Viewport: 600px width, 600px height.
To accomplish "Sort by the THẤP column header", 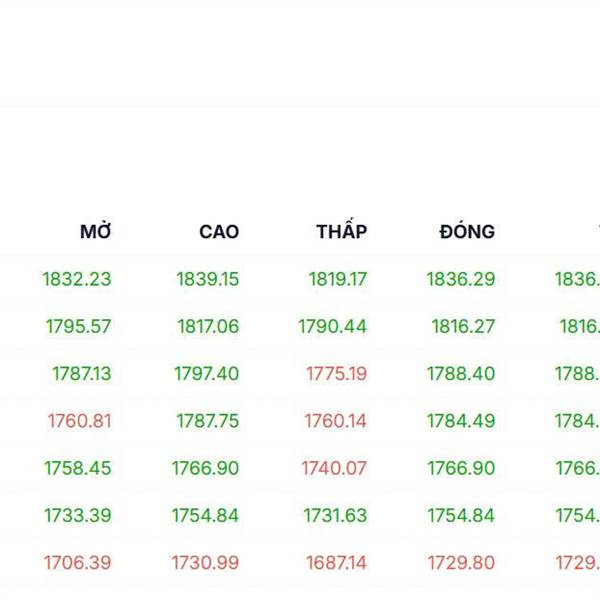I will coord(341,232).
